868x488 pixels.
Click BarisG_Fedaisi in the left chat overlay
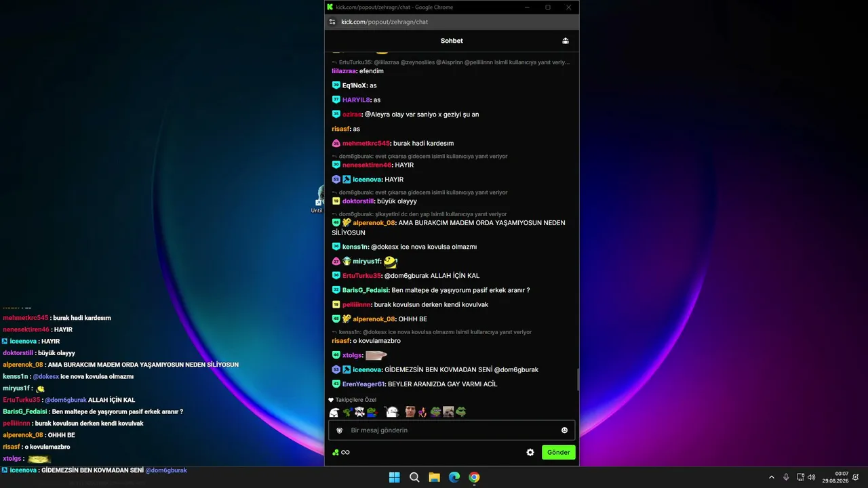[x=25, y=411]
